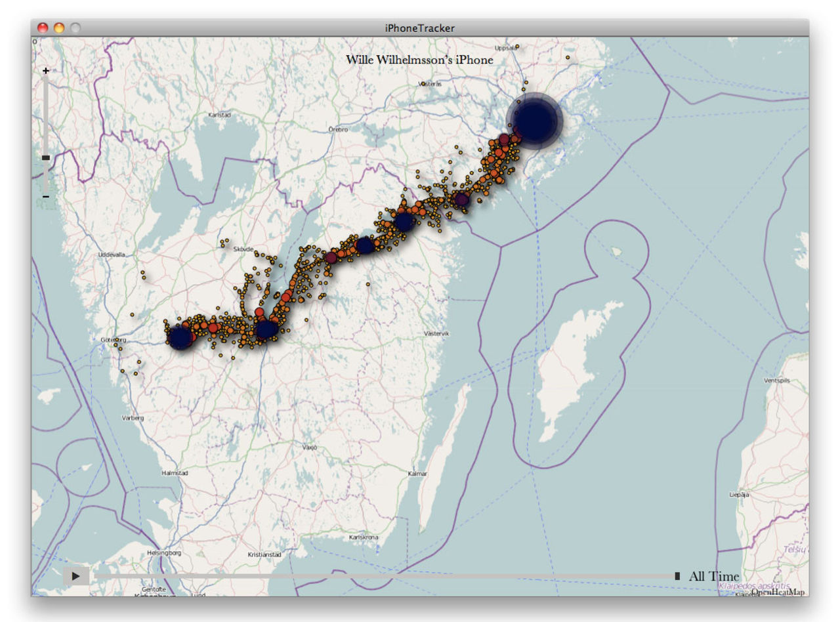The width and height of the screenshot is (840, 622).
Task: Minimize the window using the yellow button
Action: click(x=59, y=28)
